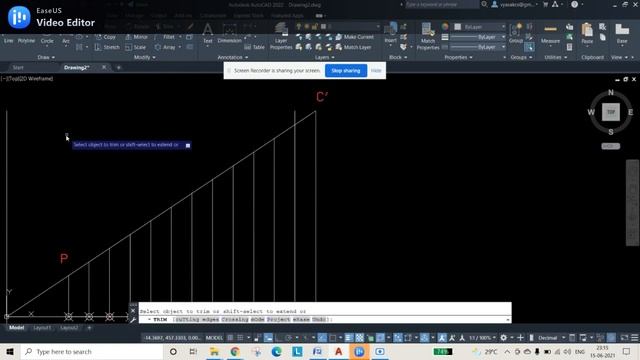The width and height of the screenshot is (640, 360).
Task: Expand the Annotation panel
Action: point(233,58)
